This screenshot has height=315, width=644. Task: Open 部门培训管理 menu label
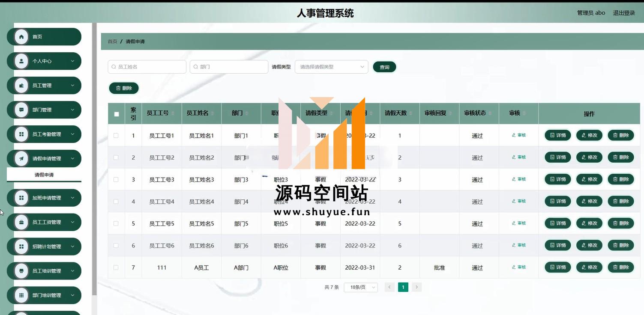click(x=47, y=295)
